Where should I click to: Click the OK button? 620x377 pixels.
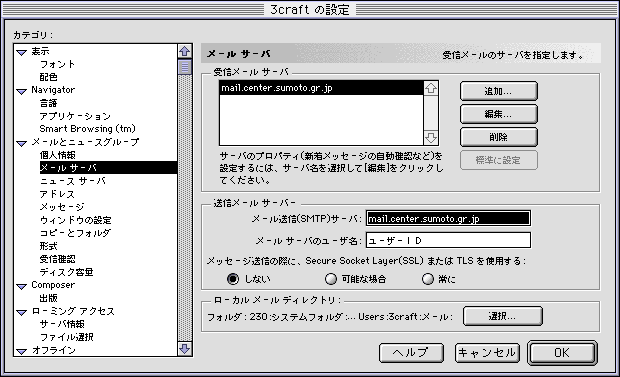562,352
